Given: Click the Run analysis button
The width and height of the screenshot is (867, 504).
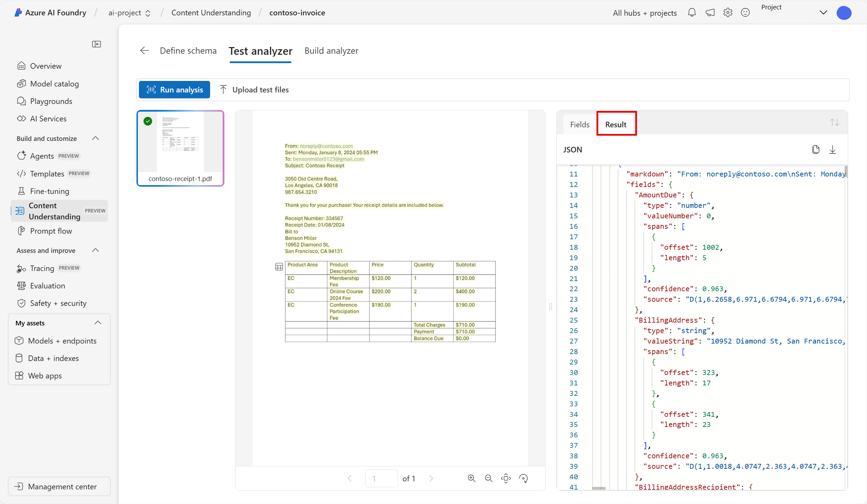Looking at the screenshot, I should click(175, 90).
